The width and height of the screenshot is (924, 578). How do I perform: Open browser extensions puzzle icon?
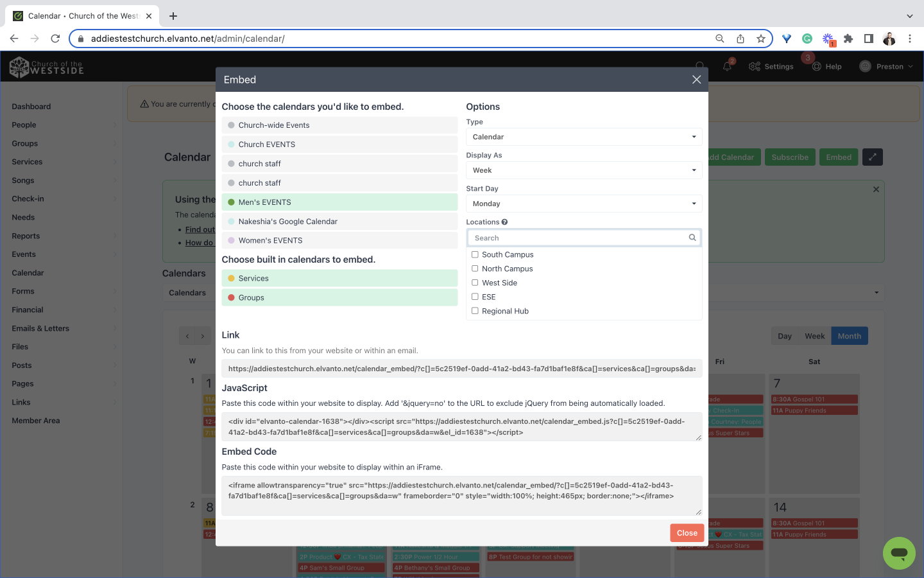[x=848, y=39]
